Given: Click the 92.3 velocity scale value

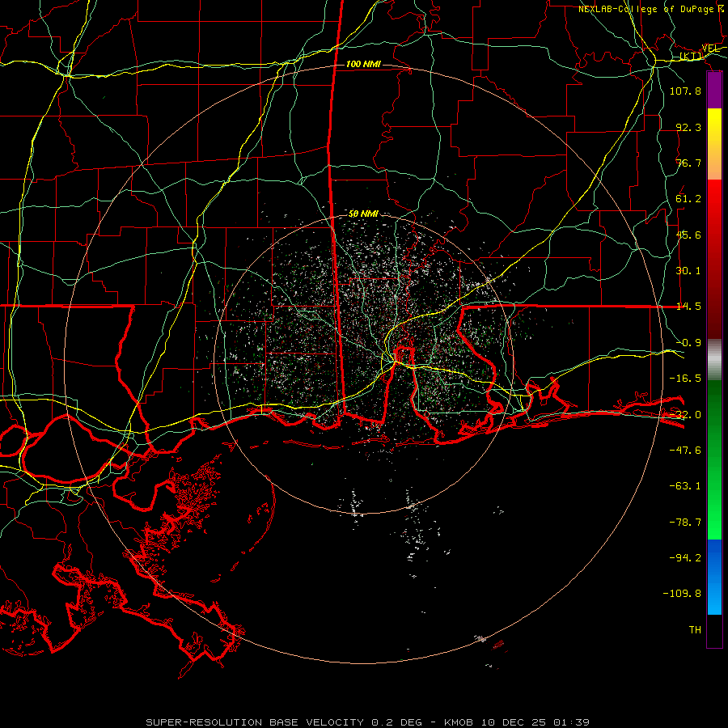Looking at the screenshot, I should click(688, 127).
